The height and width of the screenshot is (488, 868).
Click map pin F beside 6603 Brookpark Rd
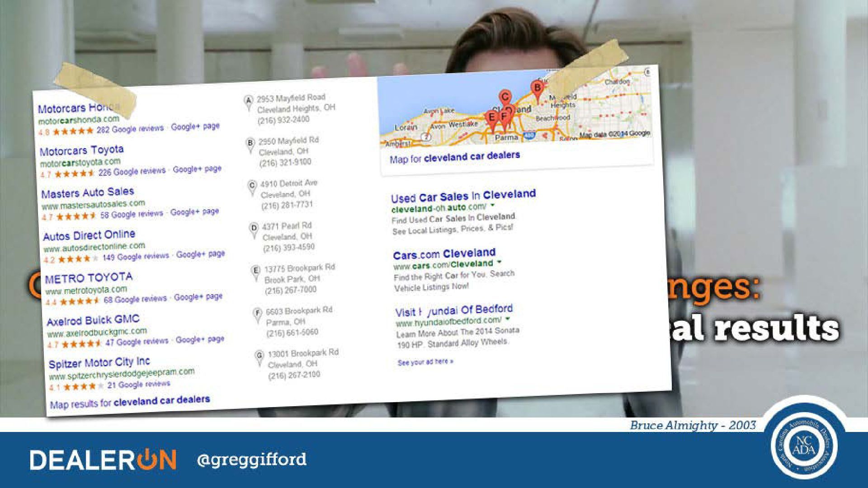(258, 315)
